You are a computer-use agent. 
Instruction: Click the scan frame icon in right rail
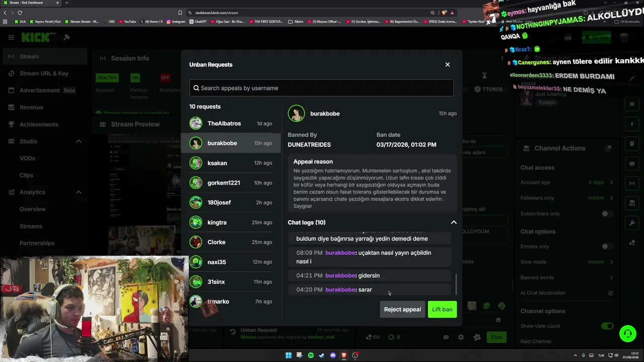coord(632,105)
